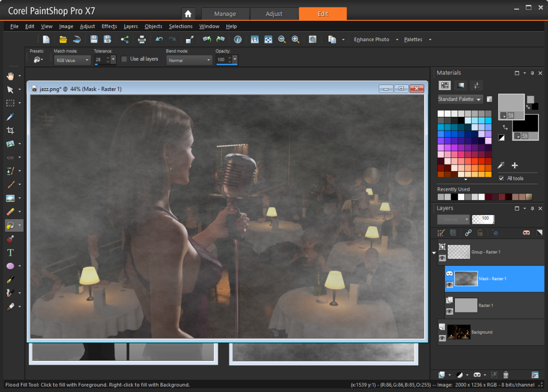Open the Layers menu
Viewport: 548px width, 392px height.
click(131, 26)
